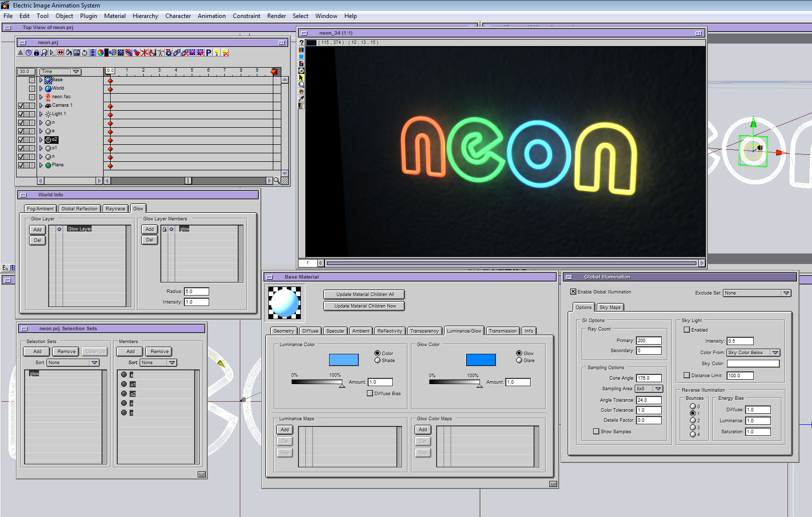Click the speaker sound icon in project toolbar
The height and width of the screenshot is (517, 812).
113,53
